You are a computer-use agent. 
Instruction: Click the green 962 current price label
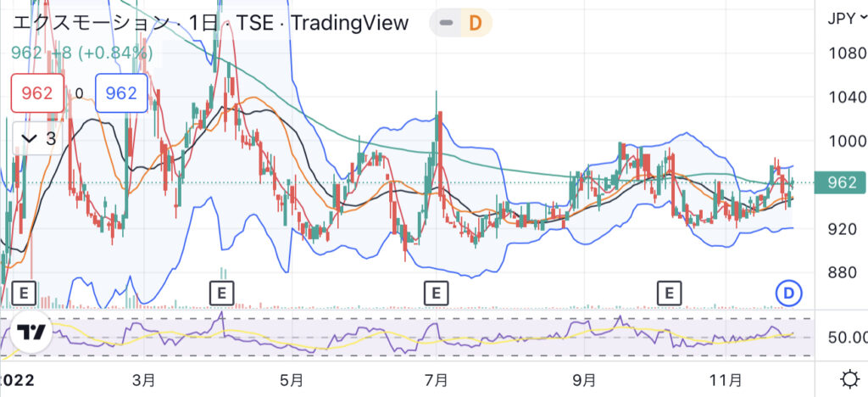click(841, 182)
